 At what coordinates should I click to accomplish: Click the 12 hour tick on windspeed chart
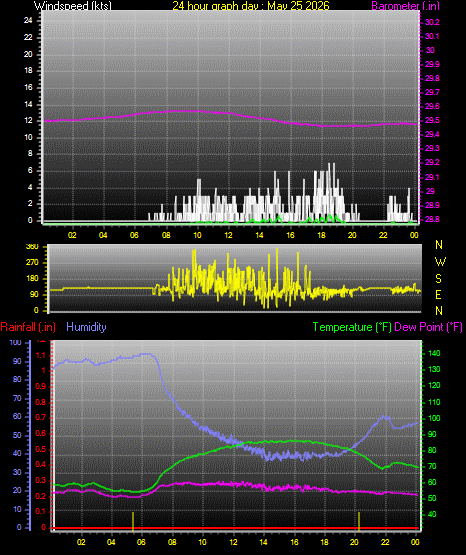pyautogui.click(x=228, y=235)
